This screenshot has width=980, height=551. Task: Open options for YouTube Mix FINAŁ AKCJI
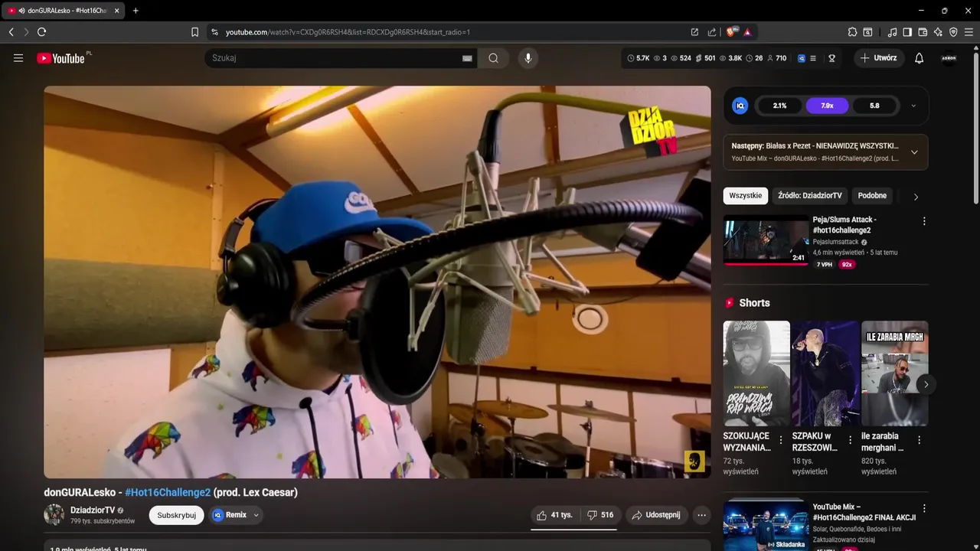(924, 508)
